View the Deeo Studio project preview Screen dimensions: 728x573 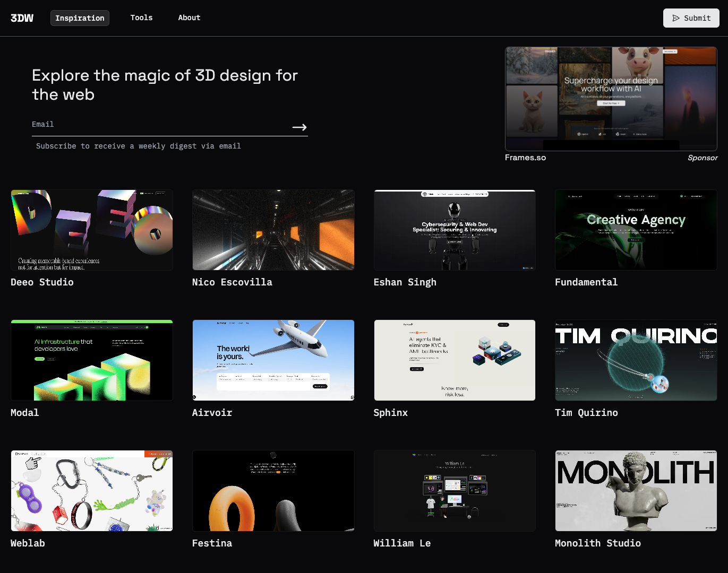[x=91, y=230]
